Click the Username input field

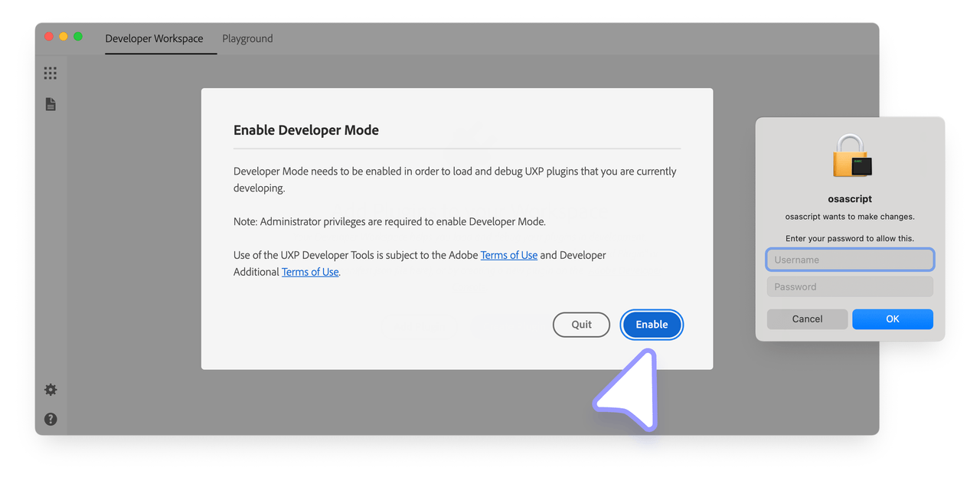(850, 260)
